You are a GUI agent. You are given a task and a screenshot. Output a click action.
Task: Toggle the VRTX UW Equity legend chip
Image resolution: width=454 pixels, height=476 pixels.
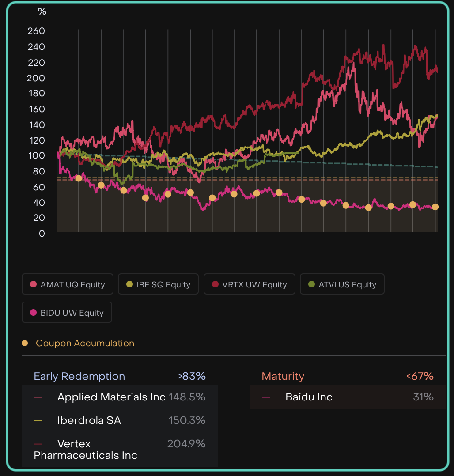249,284
